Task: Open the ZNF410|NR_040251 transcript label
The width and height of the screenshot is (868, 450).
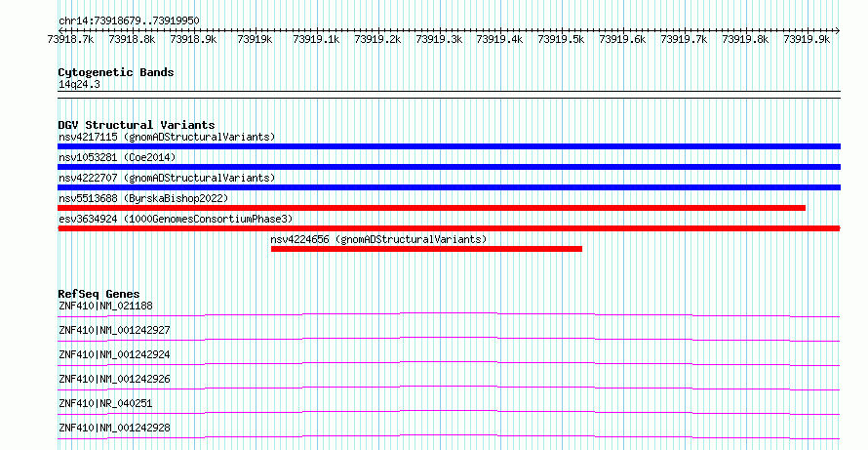Action: point(105,403)
